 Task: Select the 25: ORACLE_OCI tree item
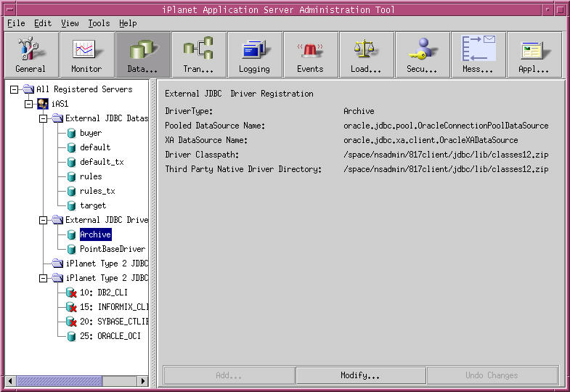110,336
